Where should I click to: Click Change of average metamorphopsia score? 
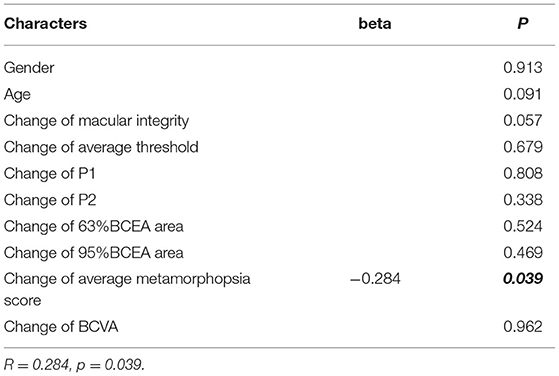point(127,289)
